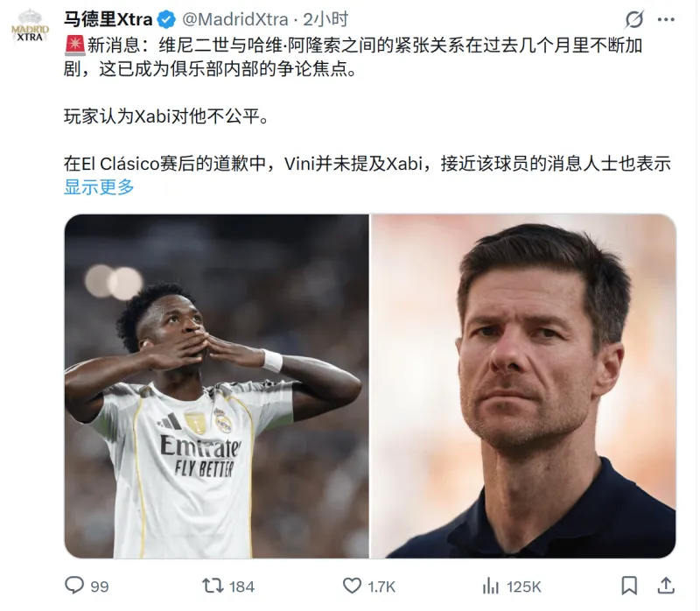Bookmark this post
Viewport: 700px width, 611px height.
pos(629,586)
